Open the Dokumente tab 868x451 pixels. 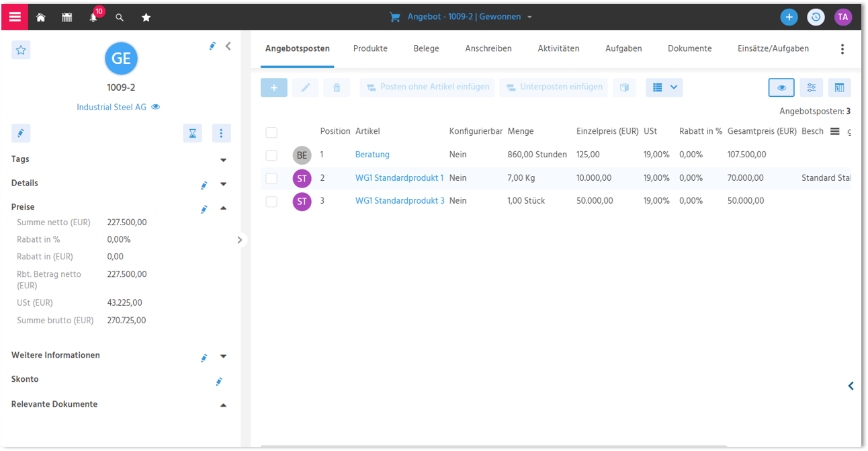tap(689, 48)
